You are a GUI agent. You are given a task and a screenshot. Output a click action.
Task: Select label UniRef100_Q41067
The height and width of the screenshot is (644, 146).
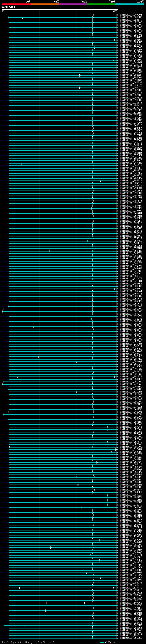(131, 58)
